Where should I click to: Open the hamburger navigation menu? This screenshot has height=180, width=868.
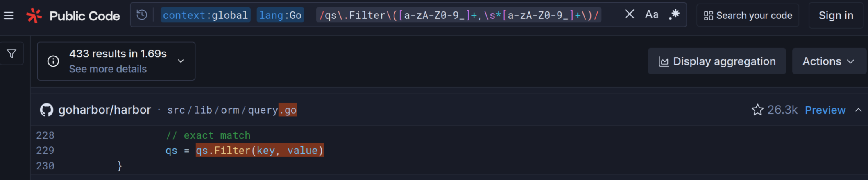pyautogui.click(x=9, y=16)
